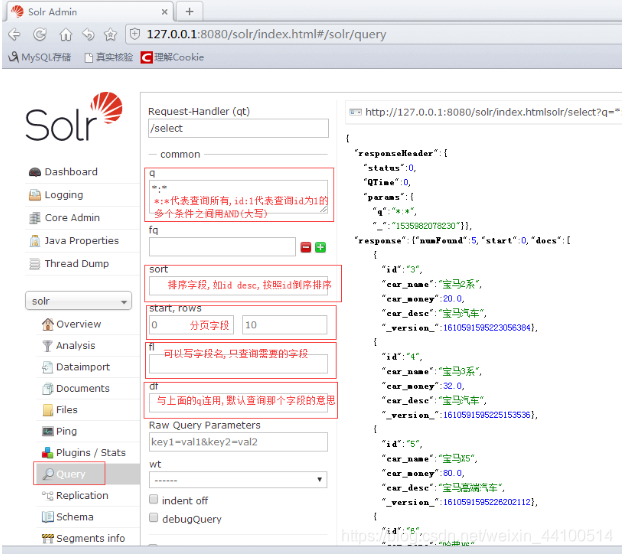Click the sort input field

tap(238, 285)
